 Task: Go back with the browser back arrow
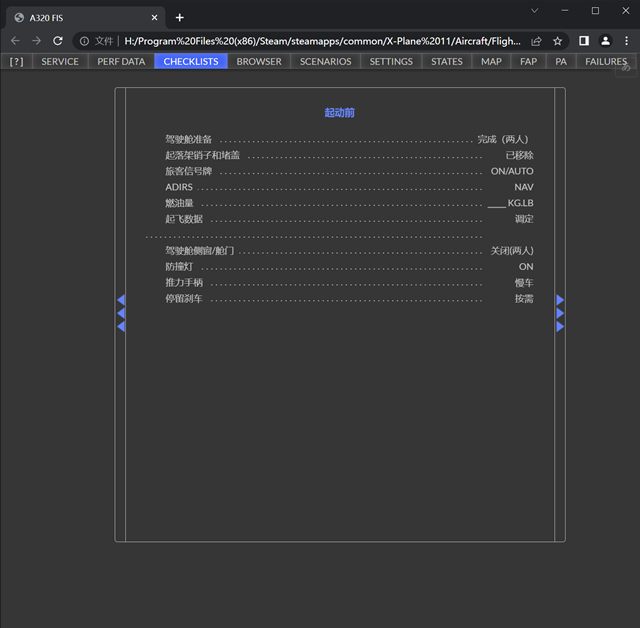16,41
